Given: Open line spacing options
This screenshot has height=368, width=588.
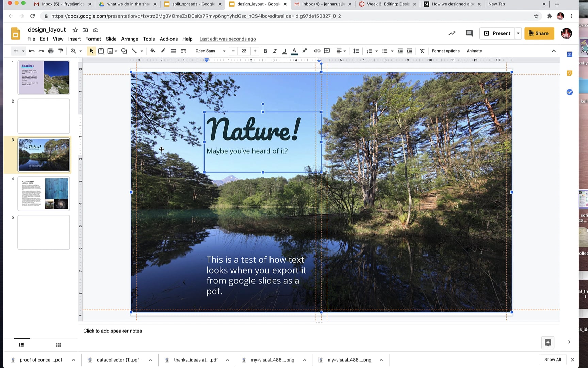Looking at the screenshot, I should 356,51.
